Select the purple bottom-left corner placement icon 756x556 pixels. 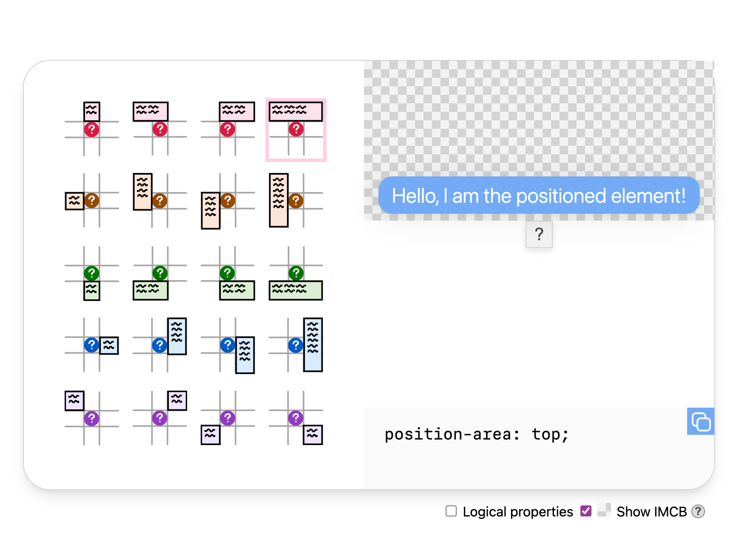click(228, 418)
